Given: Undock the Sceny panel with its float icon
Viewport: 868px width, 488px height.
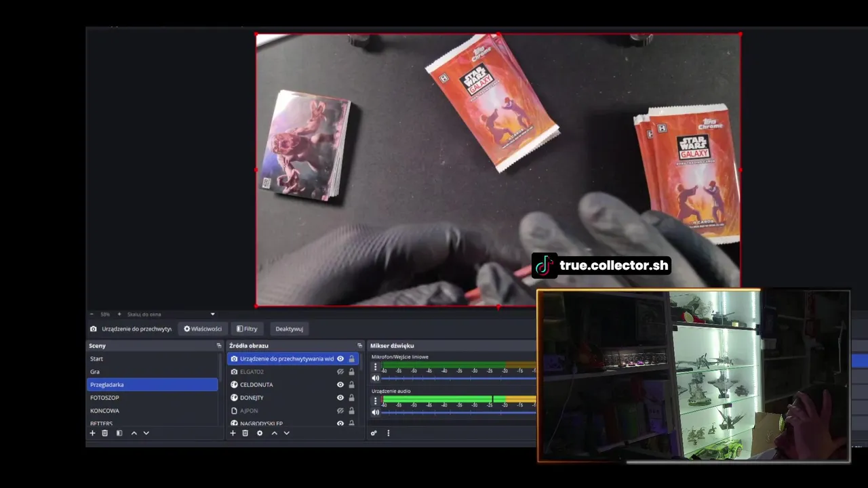Looking at the screenshot, I should [x=218, y=346].
